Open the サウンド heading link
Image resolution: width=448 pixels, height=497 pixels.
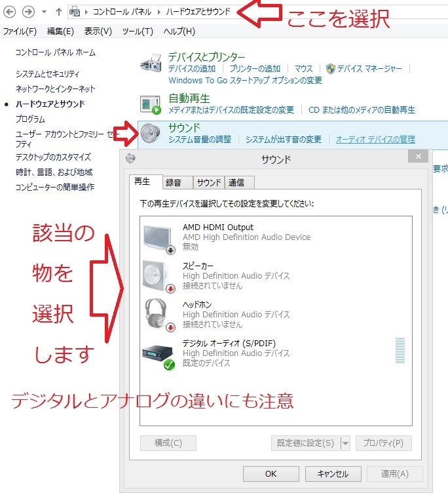coord(184,128)
